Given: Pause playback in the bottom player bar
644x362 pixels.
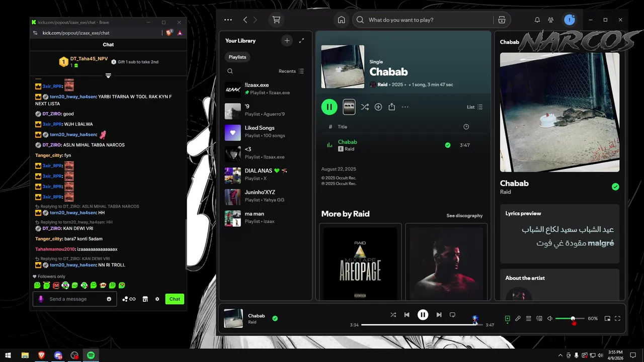Looking at the screenshot, I should tap(423, 315).
